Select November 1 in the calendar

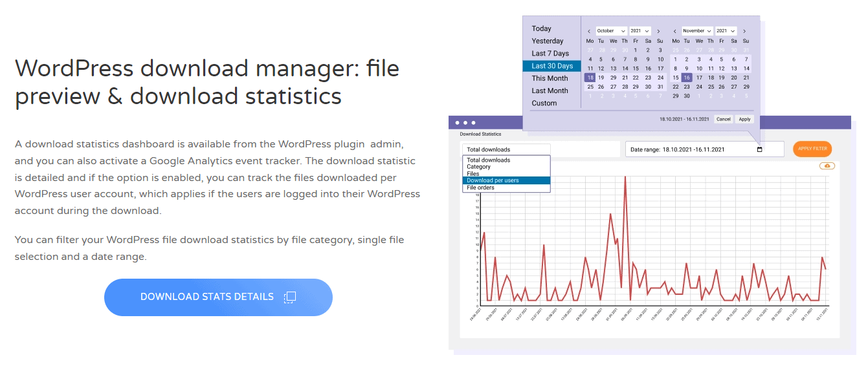[x=676, y=59]
